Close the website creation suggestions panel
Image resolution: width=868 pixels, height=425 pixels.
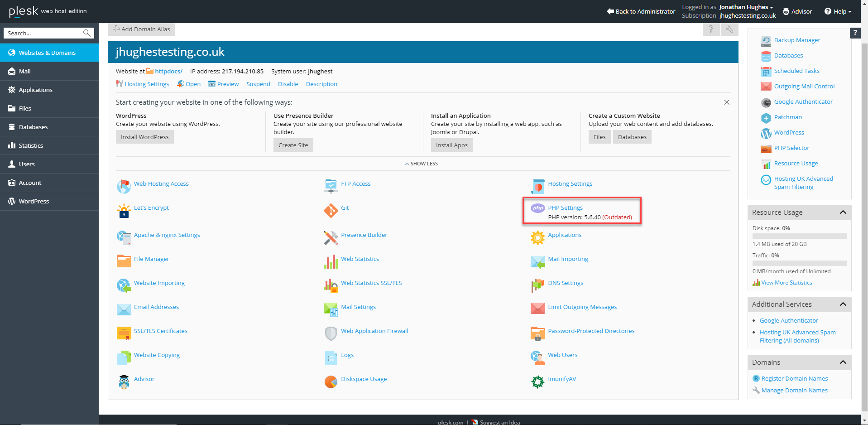[x=727, y=102]
